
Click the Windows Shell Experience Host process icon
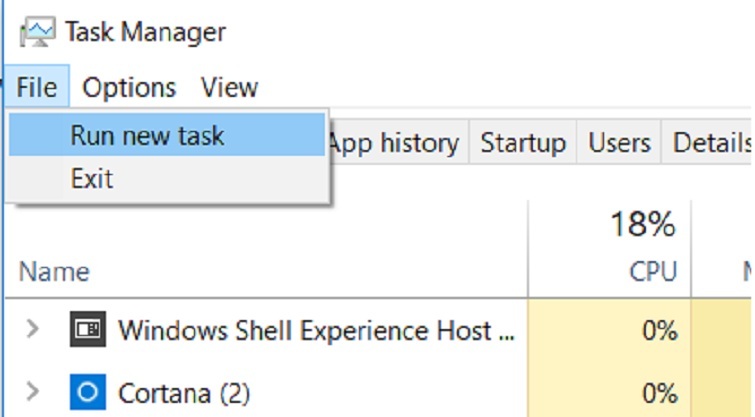[88, 329]
